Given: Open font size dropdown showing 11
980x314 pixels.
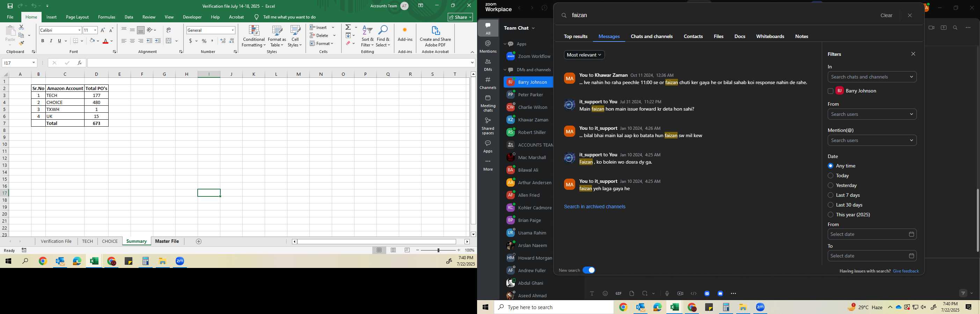Looking at the screenshot, I should [95, 30].
